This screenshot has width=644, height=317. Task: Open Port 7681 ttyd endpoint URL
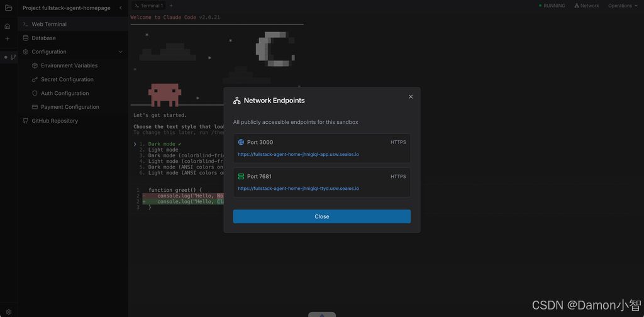click(x=299, y=189)
